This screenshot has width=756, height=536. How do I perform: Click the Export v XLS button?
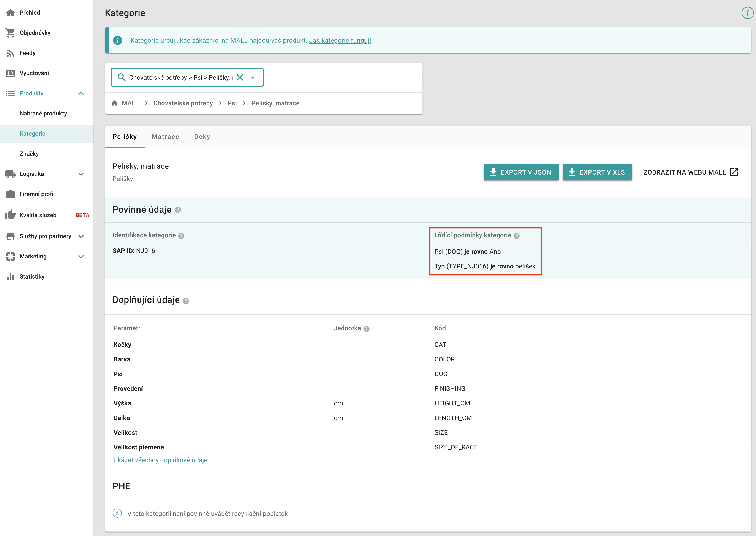click(x=597, y=172)
